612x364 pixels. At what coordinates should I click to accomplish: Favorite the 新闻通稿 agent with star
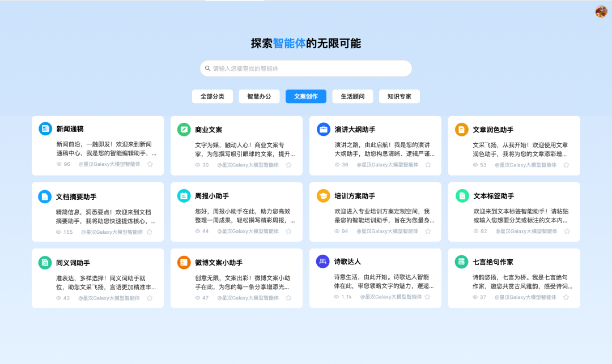150,164
